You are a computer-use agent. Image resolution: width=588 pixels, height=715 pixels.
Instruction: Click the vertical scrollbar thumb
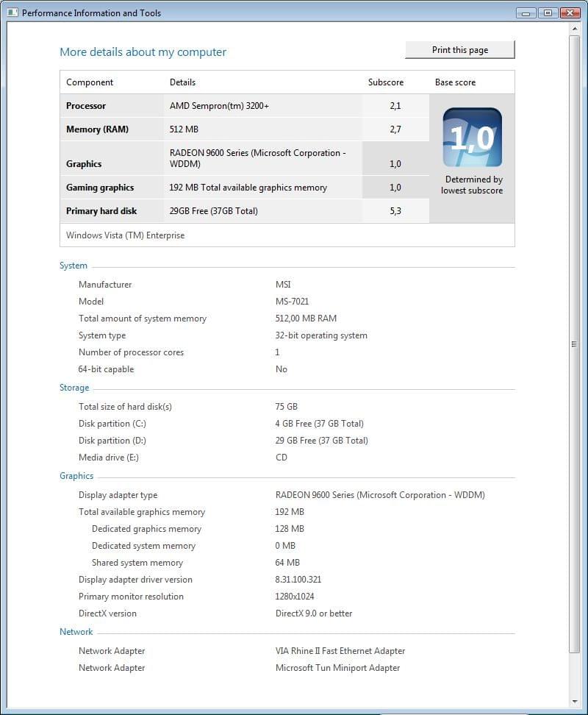(575, 344)
